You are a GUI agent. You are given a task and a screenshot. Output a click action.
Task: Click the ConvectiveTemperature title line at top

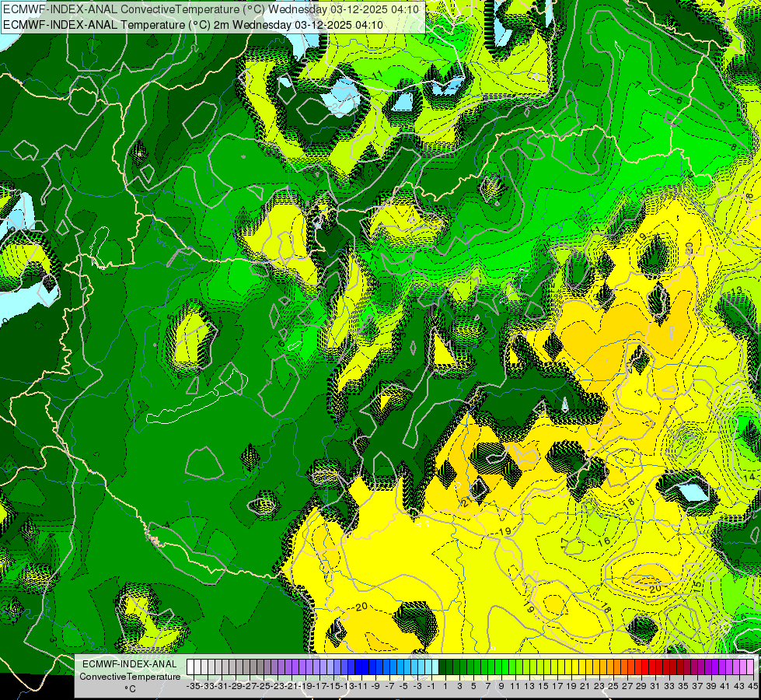(x=211, y=9)
